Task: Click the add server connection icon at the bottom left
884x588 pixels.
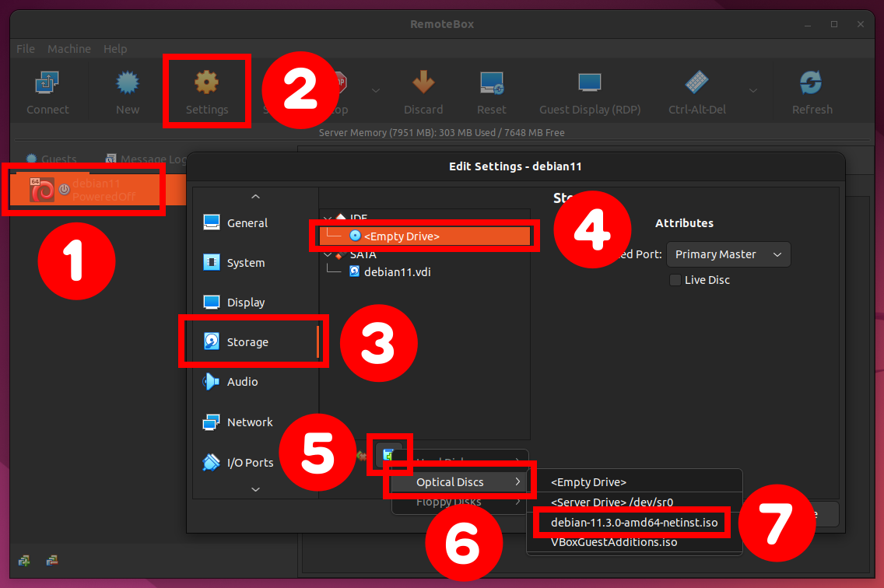Action: point(23,560)
